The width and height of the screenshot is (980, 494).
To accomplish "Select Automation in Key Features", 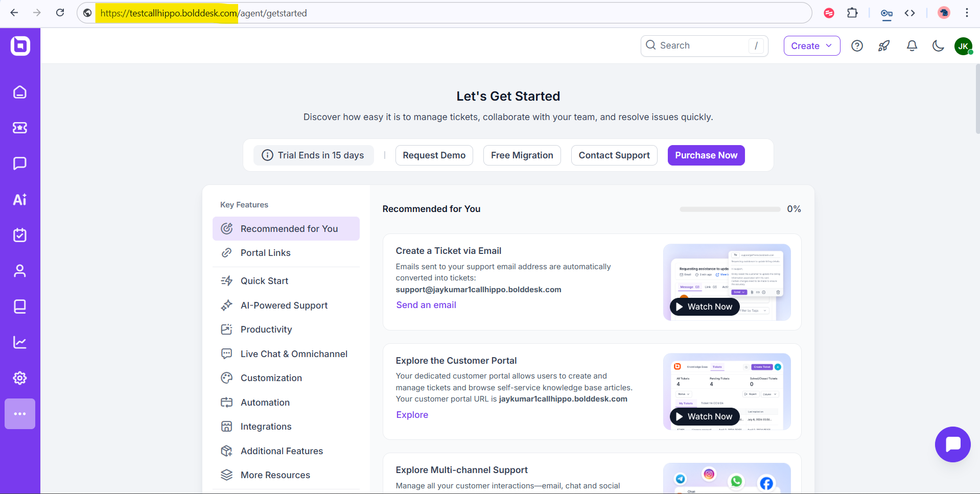I will coord(286,403).
